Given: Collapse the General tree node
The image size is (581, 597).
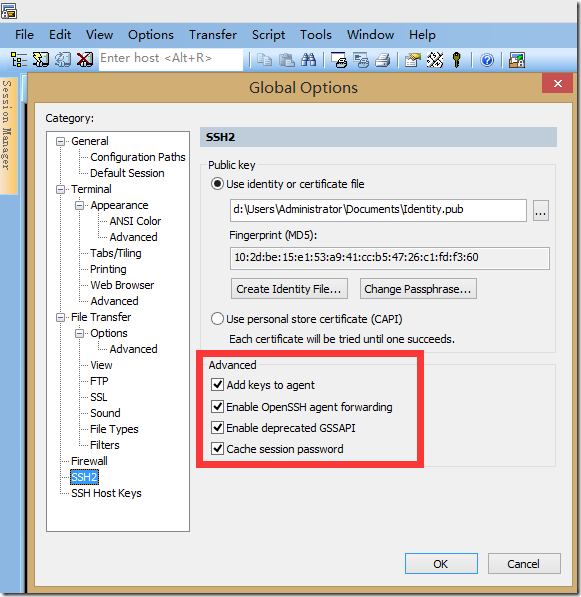Looking at the screenshot, I should [x=60, y=141].
